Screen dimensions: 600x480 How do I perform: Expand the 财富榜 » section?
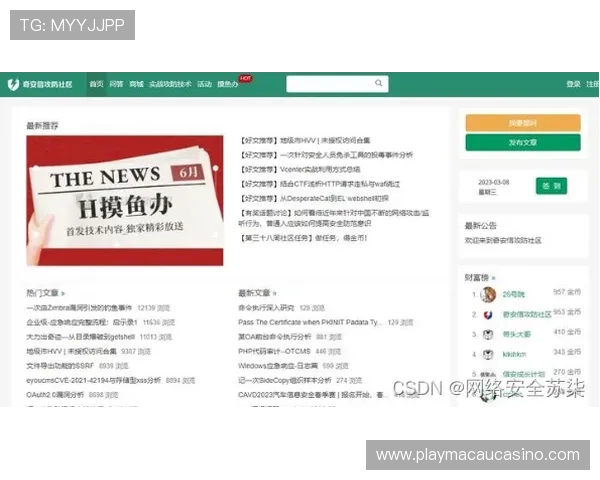click(x=480, y=278)
